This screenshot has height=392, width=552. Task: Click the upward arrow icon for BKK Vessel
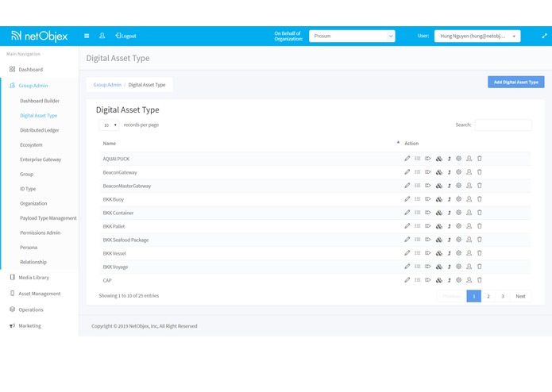[450, 253]
